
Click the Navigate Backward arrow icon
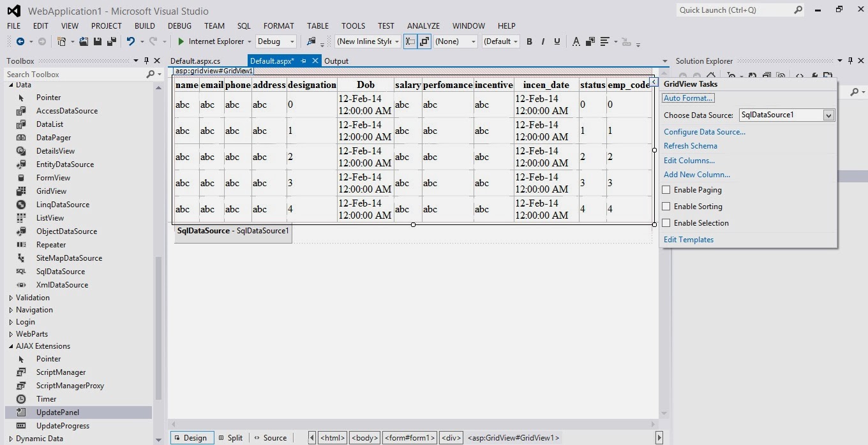click(x=20, y=41)
